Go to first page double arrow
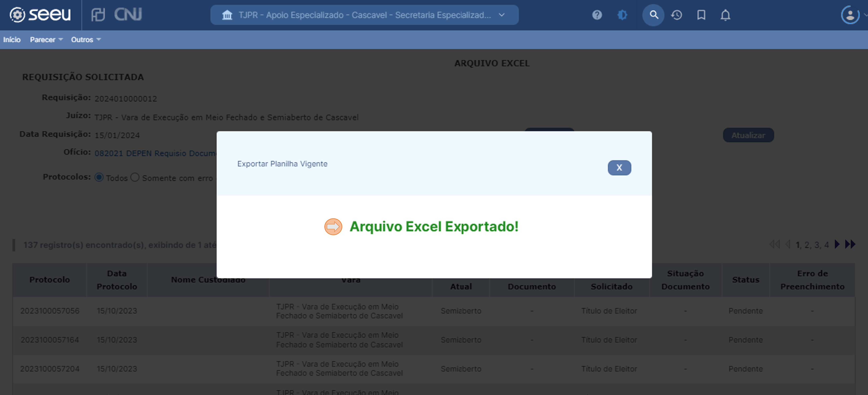Image resolution: width=868 pixels, height=395 pixels. [x=775, y=244]
